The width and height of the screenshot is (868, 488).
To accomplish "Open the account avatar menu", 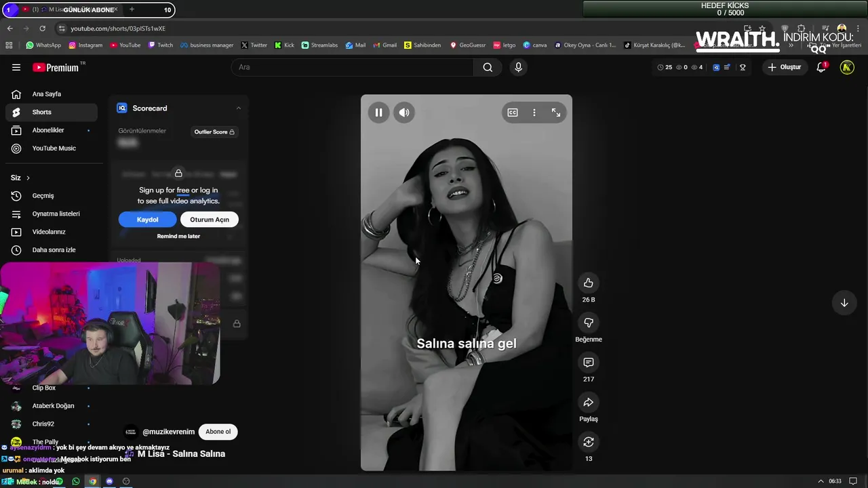I will pyautogui.click(x=847, y=67).
